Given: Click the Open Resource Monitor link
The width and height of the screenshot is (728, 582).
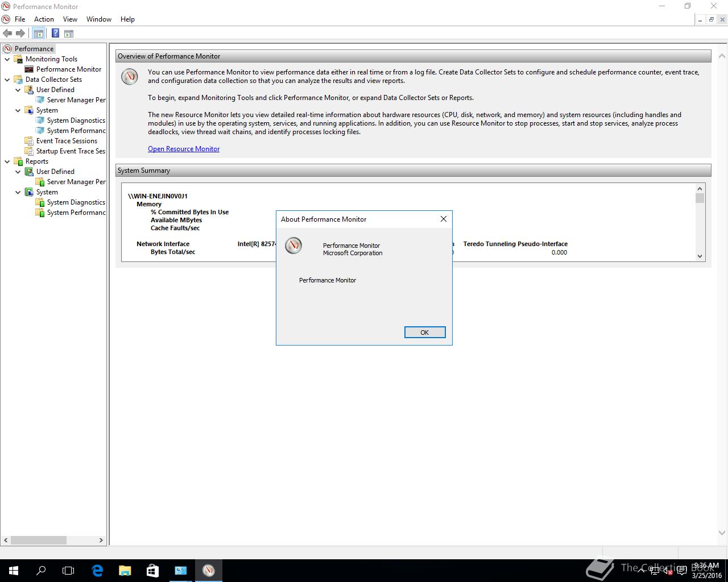Looking at the screenshot, I should tap(184, 149).
